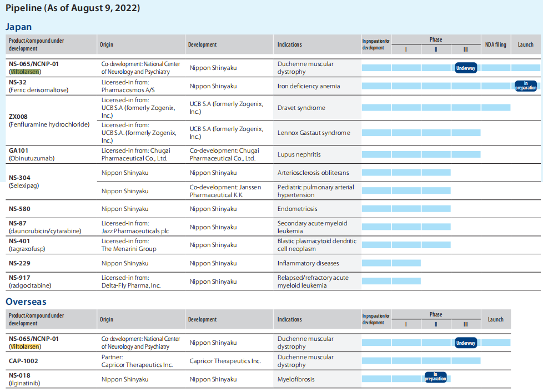Click the GA101 compound entry

(19, 150)
